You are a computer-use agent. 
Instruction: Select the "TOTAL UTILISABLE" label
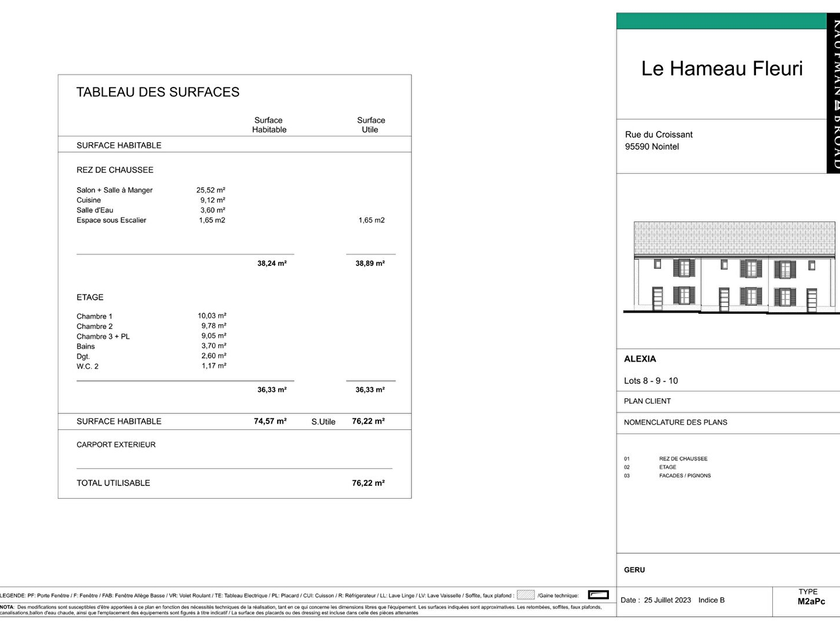[x=113, y=483]
